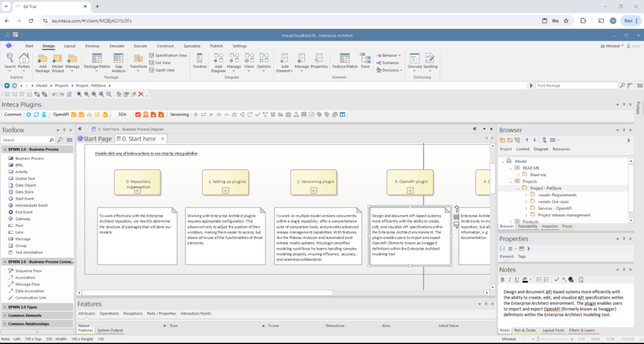This screenshot has width=644, height=344.
Task: Click the hyperlink globe icon in Notes toolbar
Action: tap(571, 280)
